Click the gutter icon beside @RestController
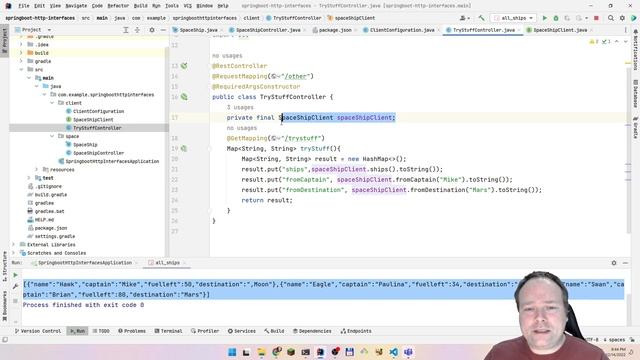 pyautogui.click(x=184, y=66)
